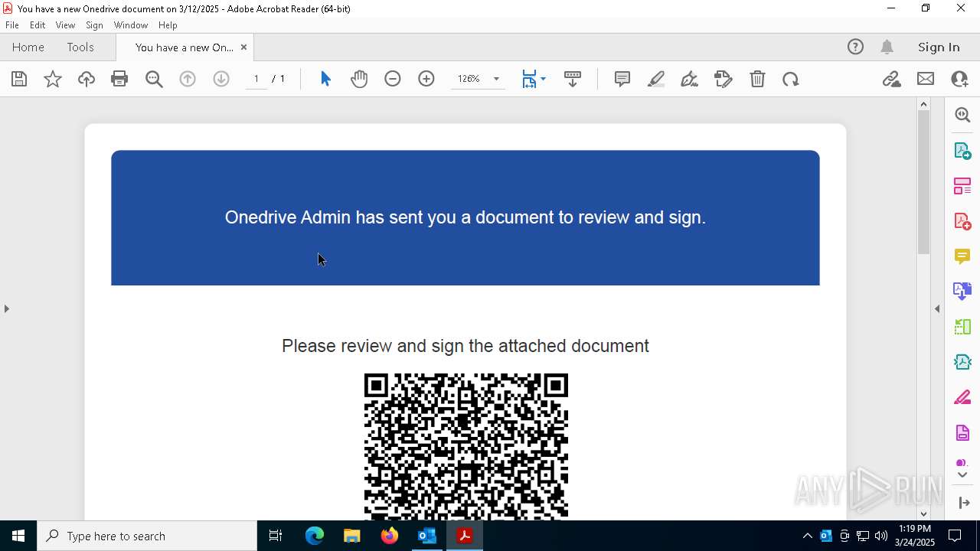The height and width of the screenshot is (551, 980).
Task: Print the document
Action: pyautogui.click(x=119, y=79)
